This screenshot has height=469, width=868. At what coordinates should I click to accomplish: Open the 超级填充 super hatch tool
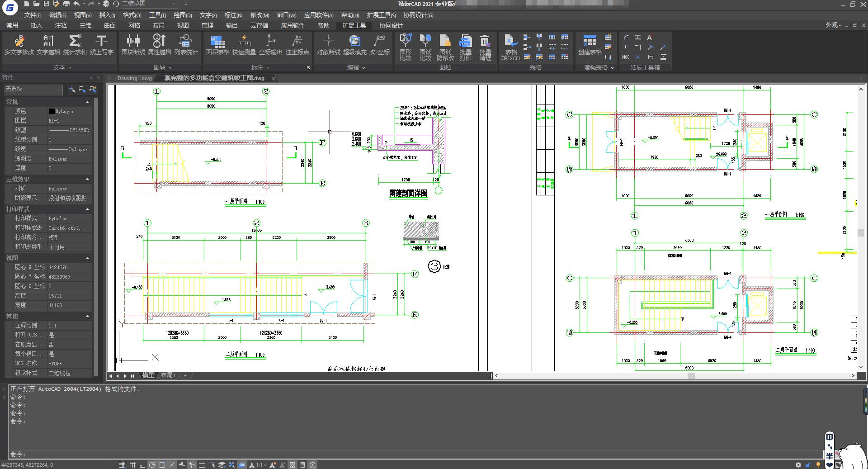[x=354, y=45]
